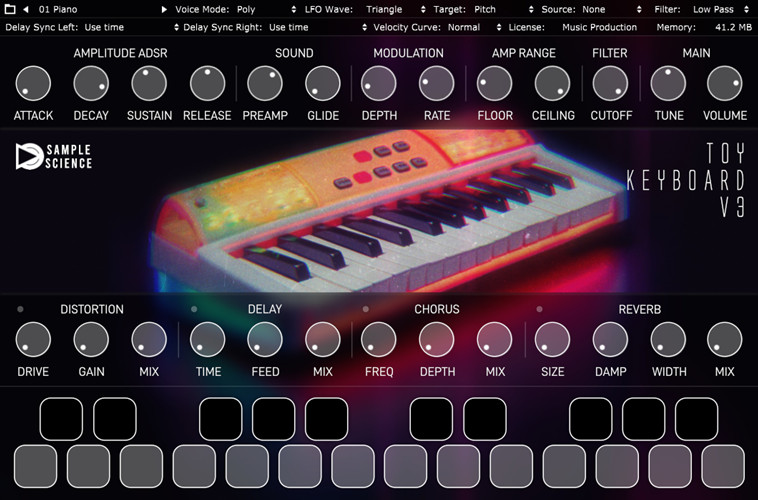Toggle the Reverb effect on

539,309
